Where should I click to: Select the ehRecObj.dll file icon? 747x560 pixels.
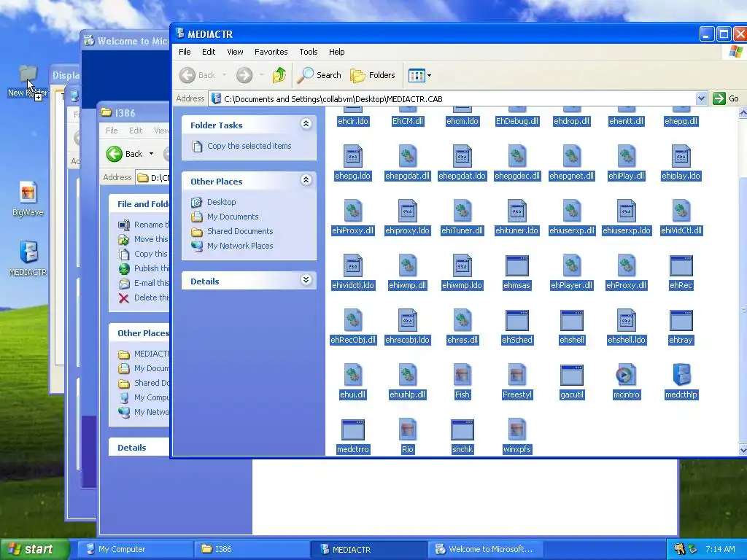[352, 321]
